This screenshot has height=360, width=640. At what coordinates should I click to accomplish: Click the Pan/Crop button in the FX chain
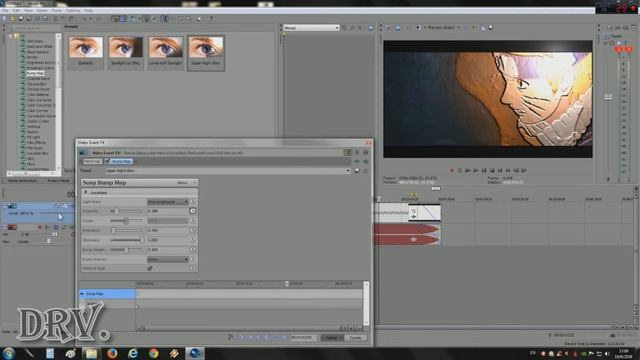[x=92, y=162]
